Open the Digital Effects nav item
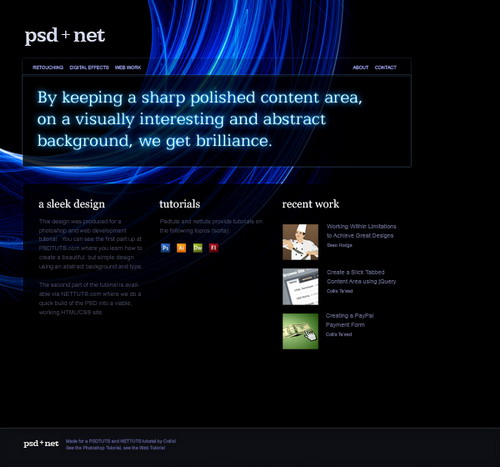The width and height of the screenshot is (500, 467). coord(89,67)
